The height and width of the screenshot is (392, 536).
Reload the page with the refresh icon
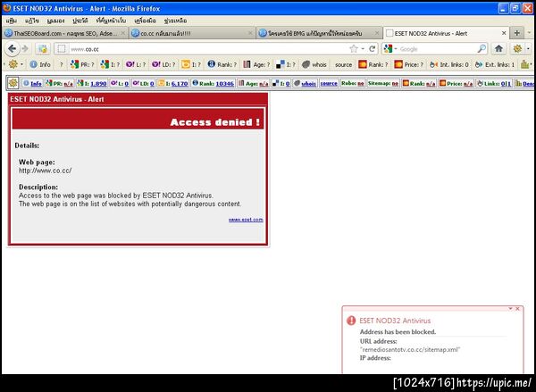pos(373,49)
